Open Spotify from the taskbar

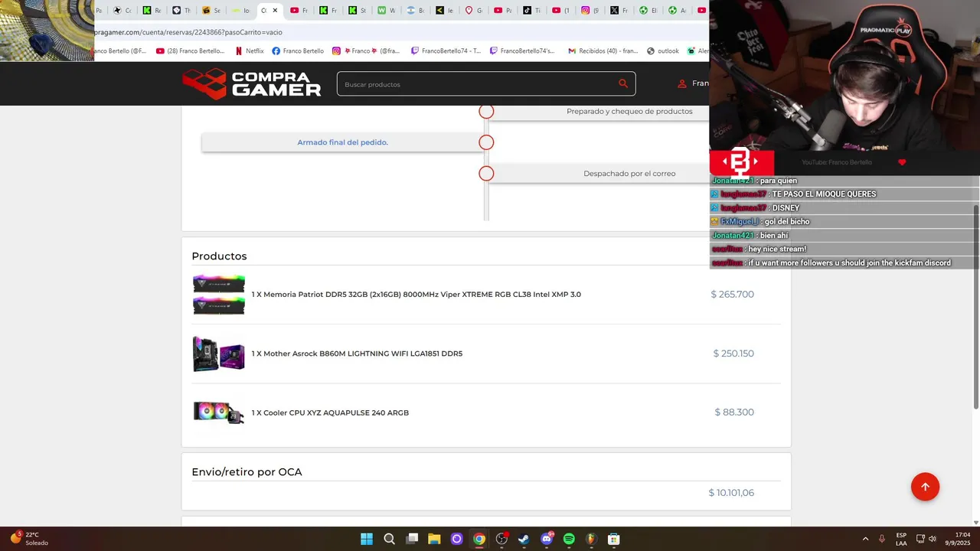click(569, 540)
